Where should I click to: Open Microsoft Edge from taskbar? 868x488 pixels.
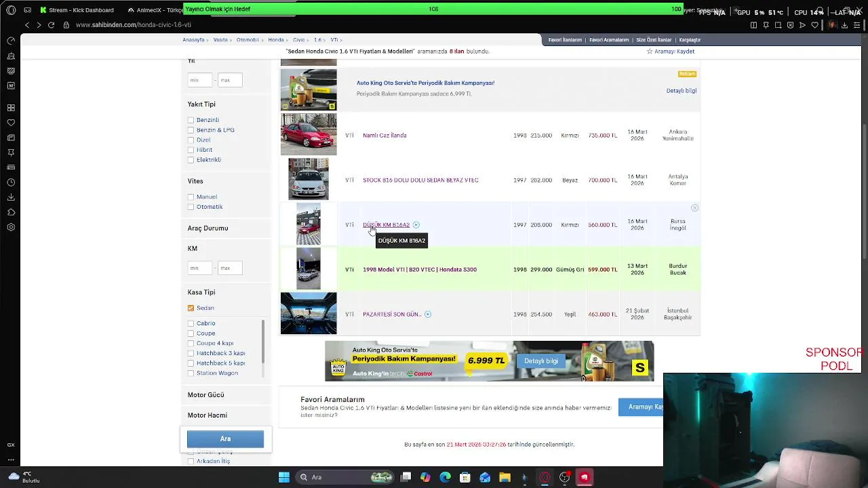click(445, 477)
